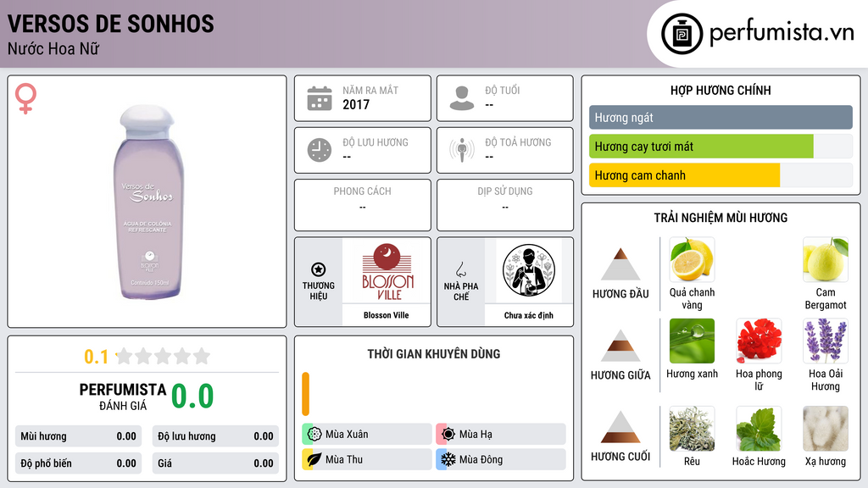
Task: Select the Hương xanh green note image
Action: click(692, 341)
